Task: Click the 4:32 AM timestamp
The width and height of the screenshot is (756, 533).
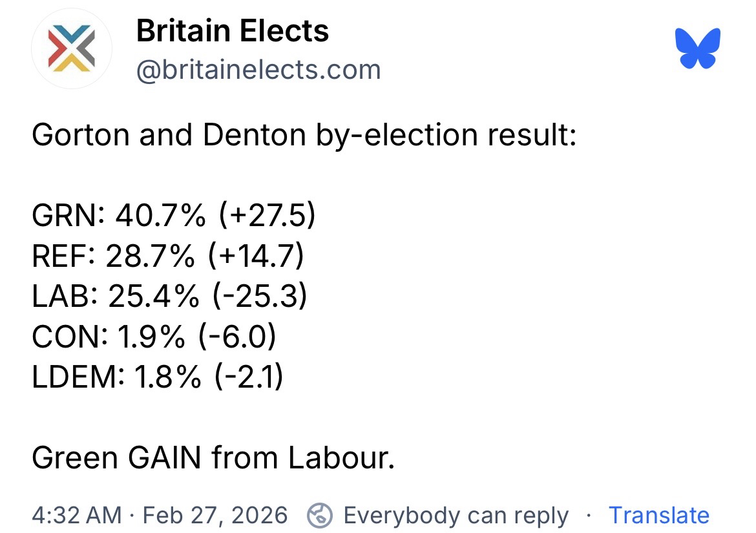Action: tap(76, 516)
